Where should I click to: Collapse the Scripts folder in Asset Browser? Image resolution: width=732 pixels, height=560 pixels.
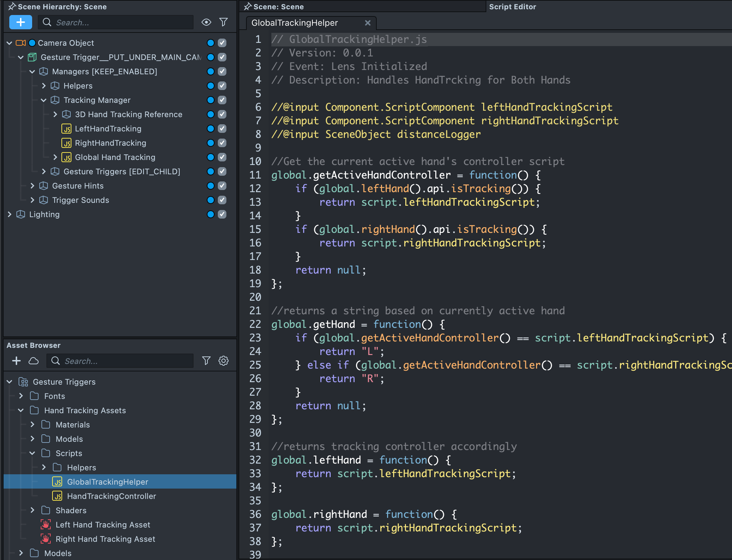click(x=32, y=453)
